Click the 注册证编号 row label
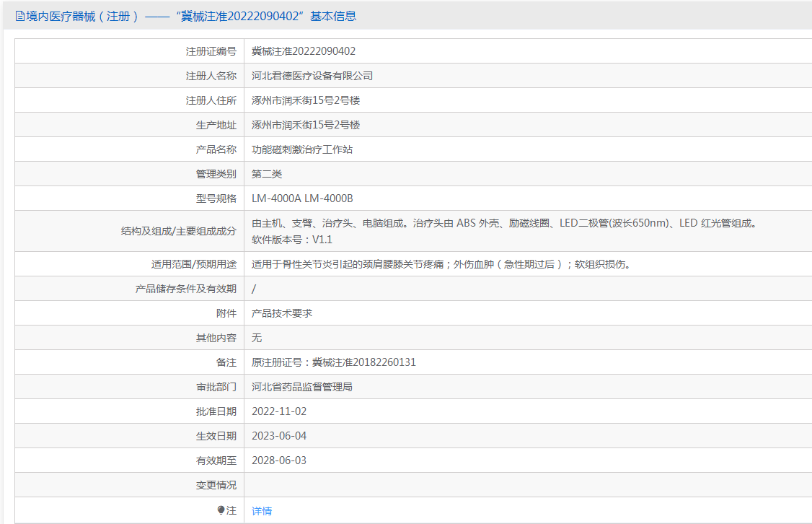Viewport: 812px width, 524px height. pyautogui.click(x=211, y=51)
